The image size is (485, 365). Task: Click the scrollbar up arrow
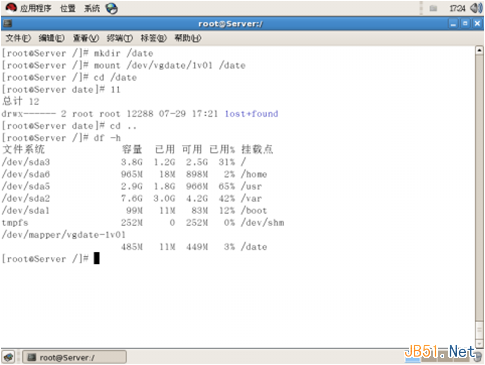tap(479, 50)
